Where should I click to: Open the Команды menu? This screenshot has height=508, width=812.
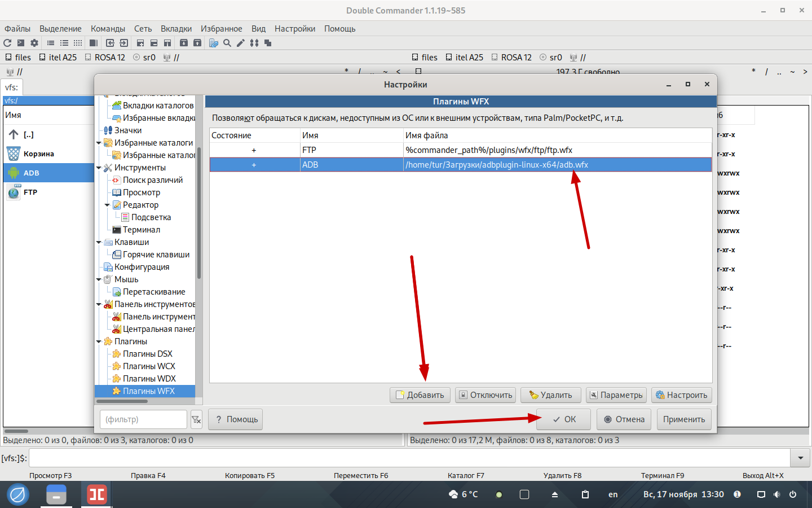click(x=108, y=29)
